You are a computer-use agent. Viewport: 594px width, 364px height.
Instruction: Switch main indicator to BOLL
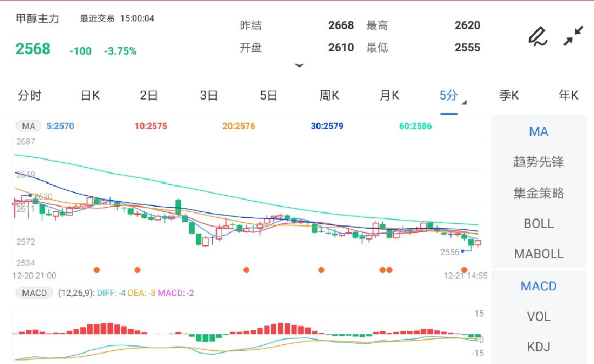538,224
